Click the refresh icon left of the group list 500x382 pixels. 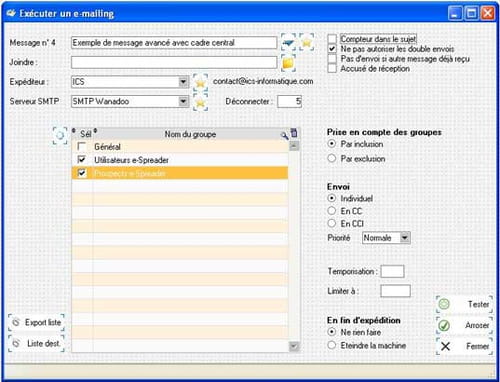coord(60,135)
